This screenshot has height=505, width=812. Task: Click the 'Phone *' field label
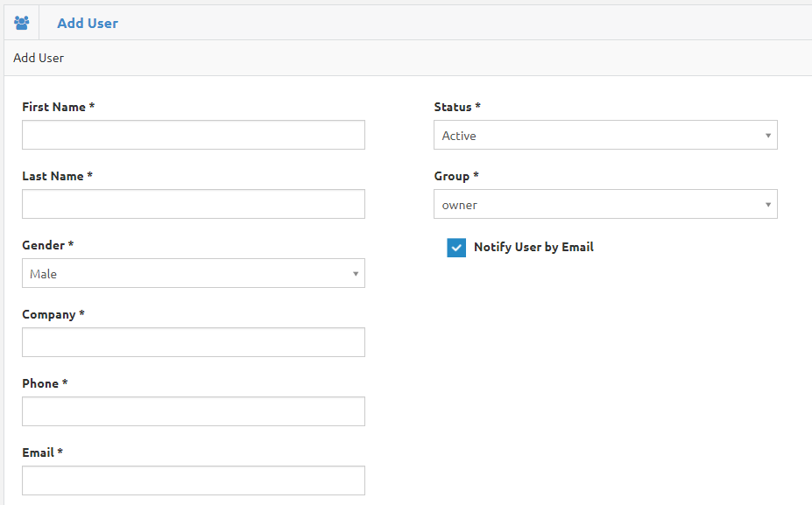45,383
